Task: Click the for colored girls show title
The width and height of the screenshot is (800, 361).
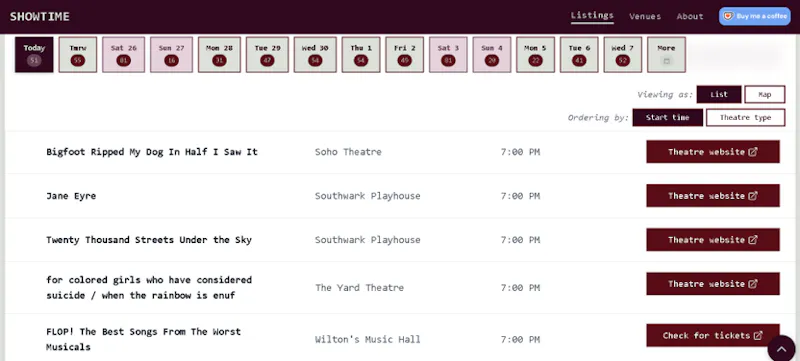Action: 149,288
